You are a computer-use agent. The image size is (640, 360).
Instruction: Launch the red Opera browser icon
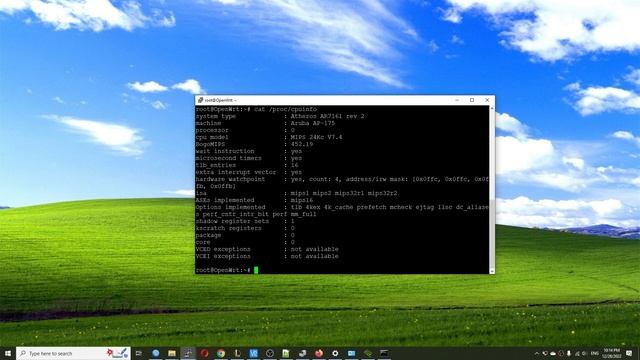[204, 353]
